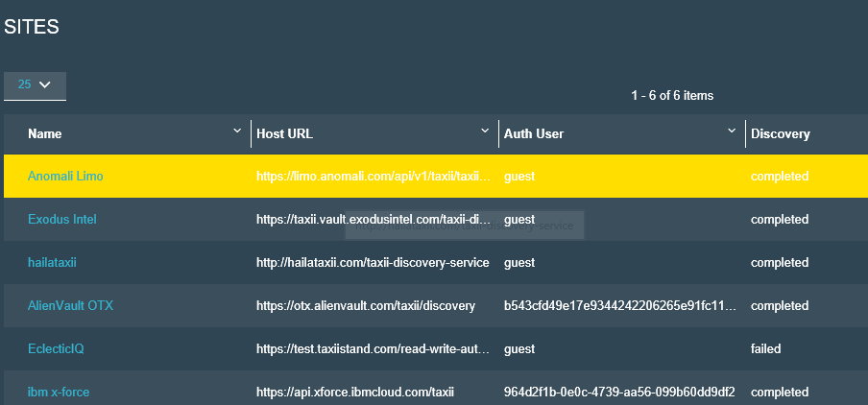
Task: Select the AlienVault OTX auth user key
Action: coord(618,306)
